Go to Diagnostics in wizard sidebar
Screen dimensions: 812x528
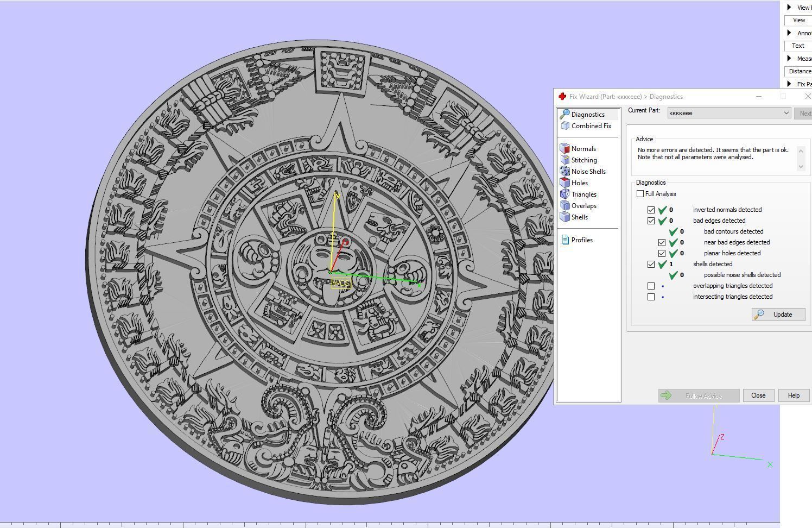coord(588,114)
